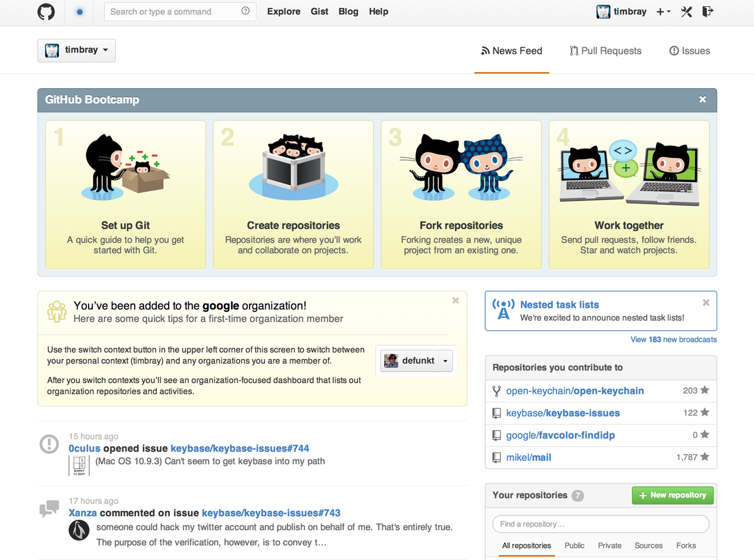Click star next to 203 count
Viewport: 754px width, 560px height.
pos(705,390)
